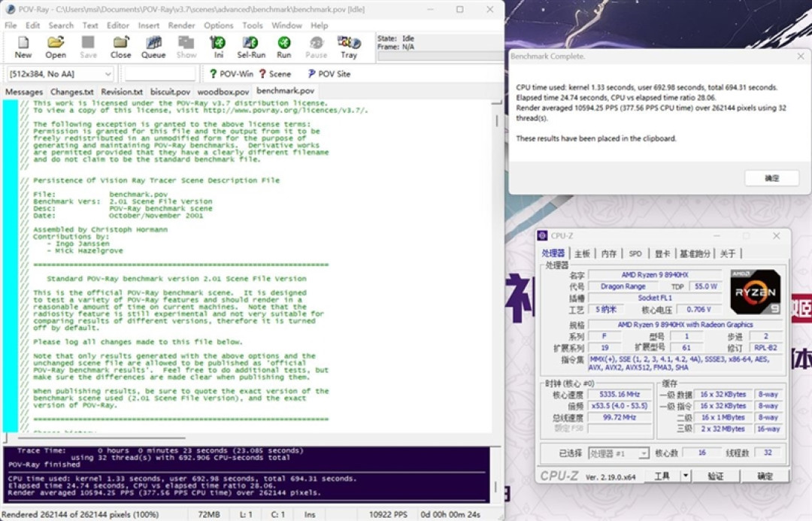The image size is (812, 521).
Task: Expand the CPU-Z tools dropdown arrow
Action: point(685,476)
